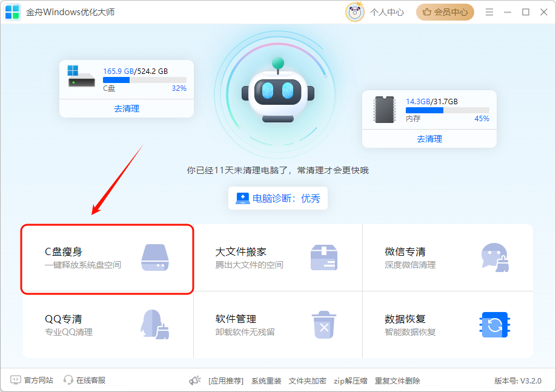Click the [应用推荐] label
This screenshot has height=392, width=556.
click(226, 381)
